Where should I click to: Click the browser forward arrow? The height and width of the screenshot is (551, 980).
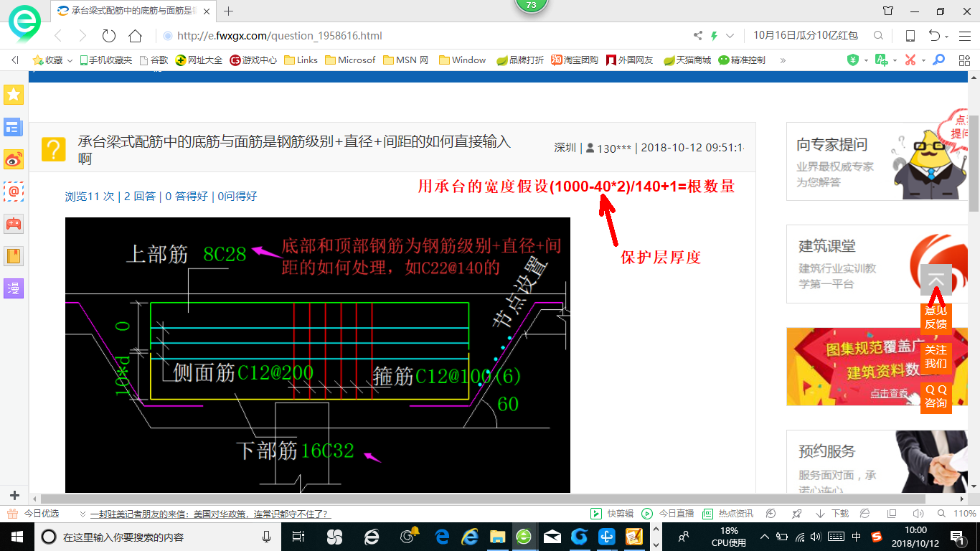click(x=83, y=36)
